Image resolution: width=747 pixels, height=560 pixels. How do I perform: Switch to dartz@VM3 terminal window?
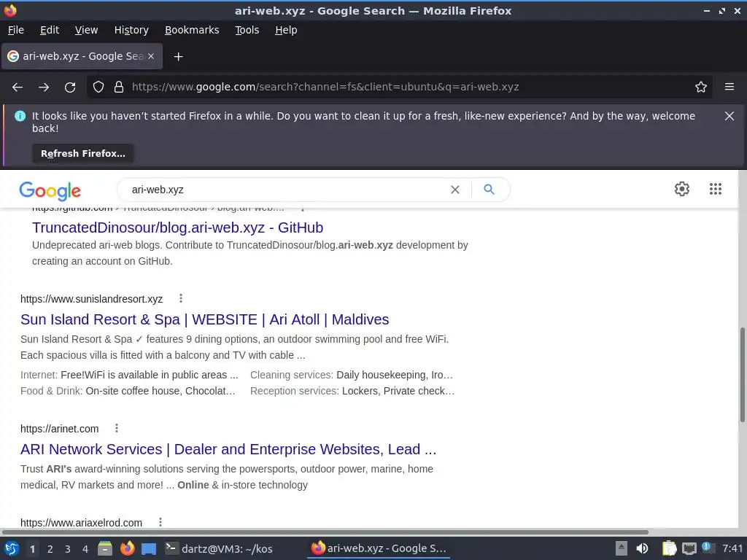219,548
